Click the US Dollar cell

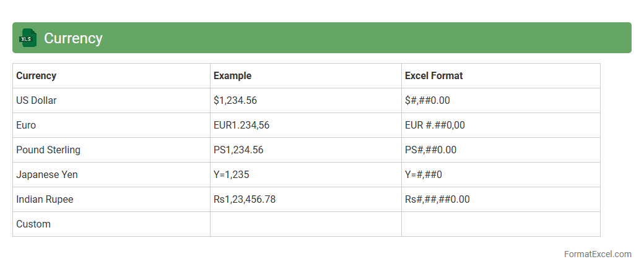(36, 101)
